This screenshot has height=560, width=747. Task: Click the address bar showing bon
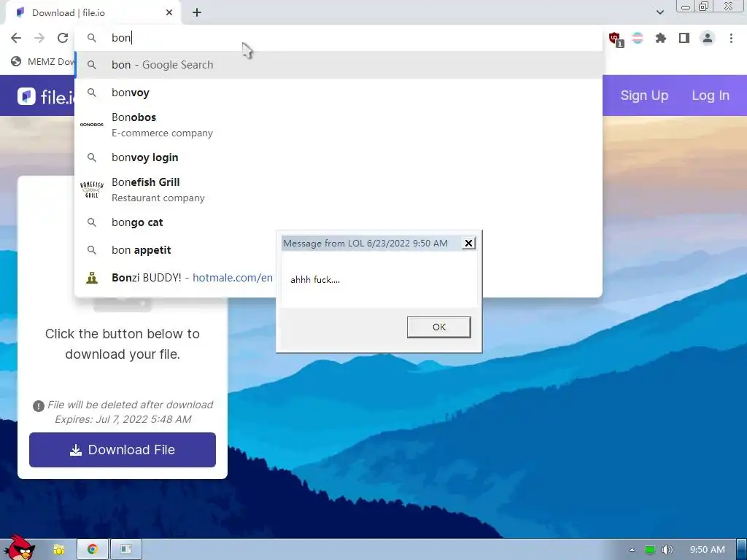[x=338, y=38]
